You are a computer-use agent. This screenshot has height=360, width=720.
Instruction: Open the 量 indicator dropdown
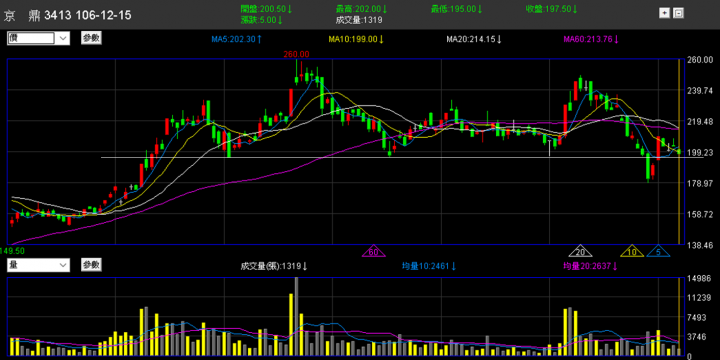coord(39,265)
